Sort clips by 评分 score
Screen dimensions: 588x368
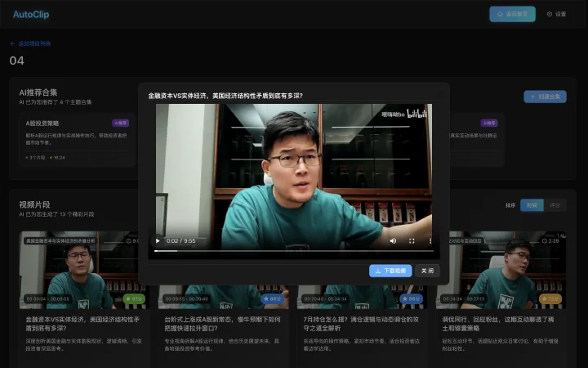(555, 205)
